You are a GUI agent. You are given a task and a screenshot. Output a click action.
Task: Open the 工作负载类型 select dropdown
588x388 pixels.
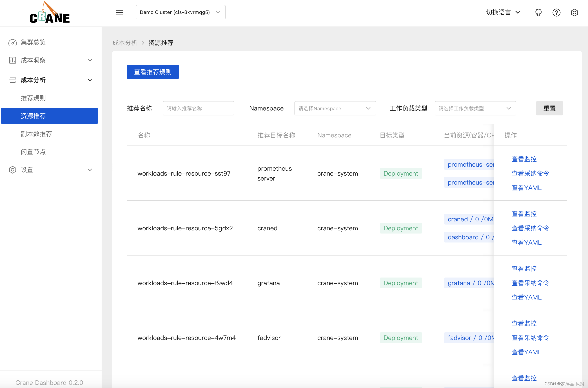(475, 108)
